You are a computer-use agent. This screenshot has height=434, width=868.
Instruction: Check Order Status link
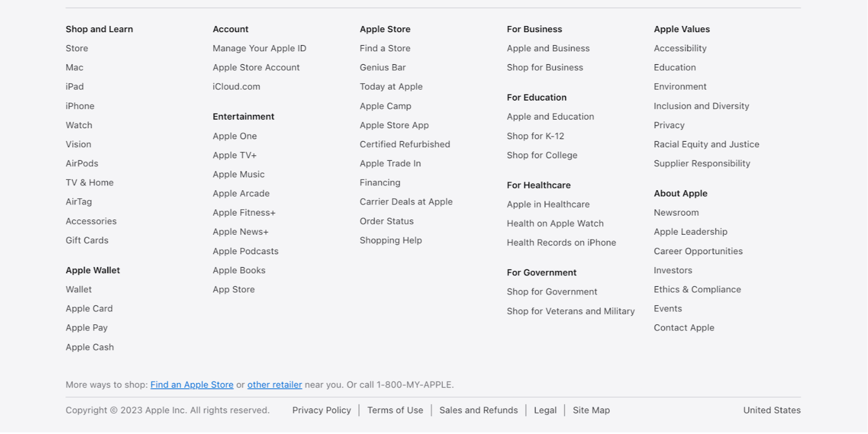(x=386, y=221)
